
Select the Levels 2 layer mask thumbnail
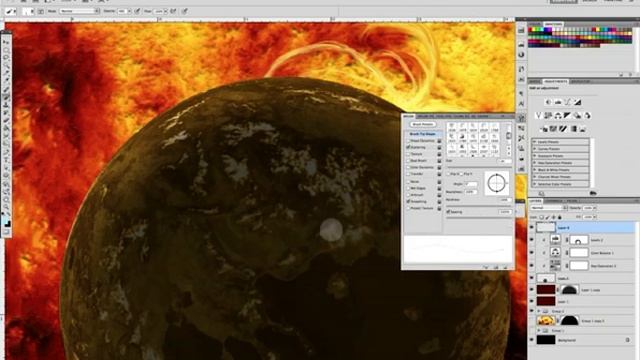click(x=578, y=240)
